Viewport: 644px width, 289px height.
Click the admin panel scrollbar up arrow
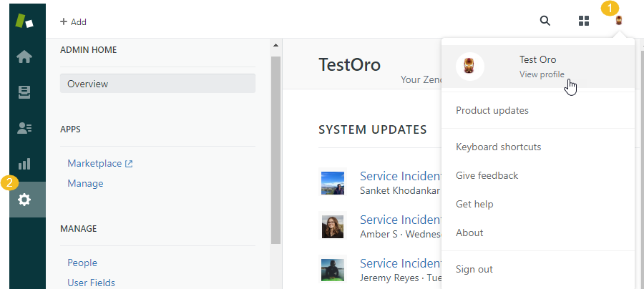click(x=275, y=46)
